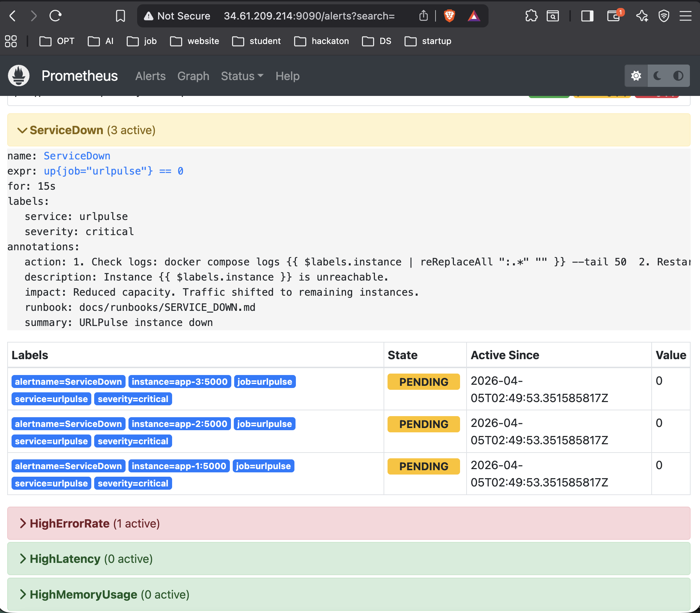Go to the Graph page
The width and height of the screenshot is (700, 613).
(x=193, y=76)
